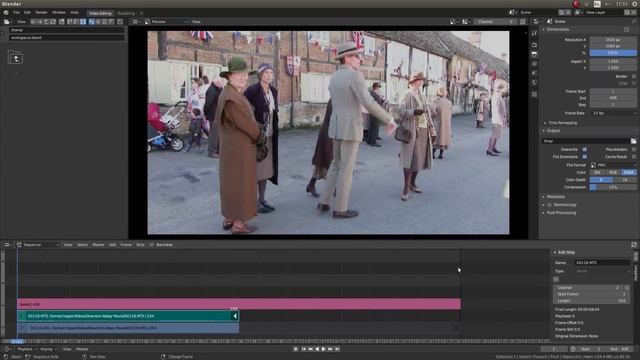
Task: Click the Blender logo icon in menu bar
Action: [6, 13]
